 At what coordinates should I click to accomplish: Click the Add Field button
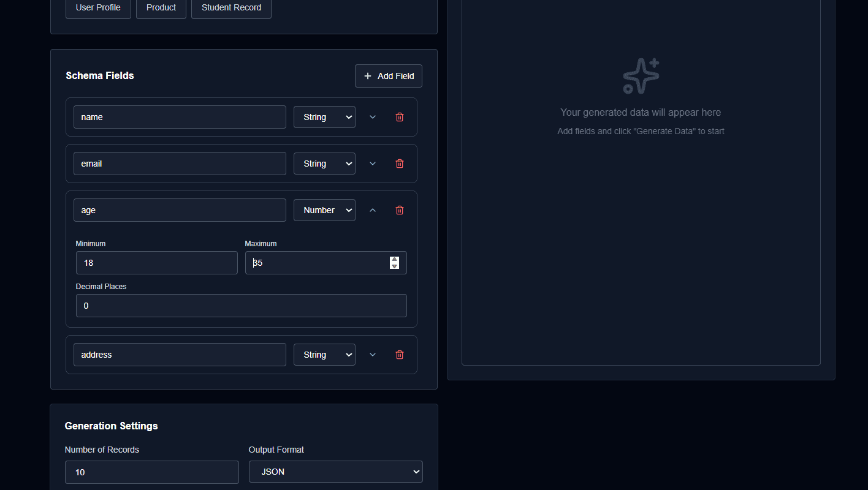(389, 76)
